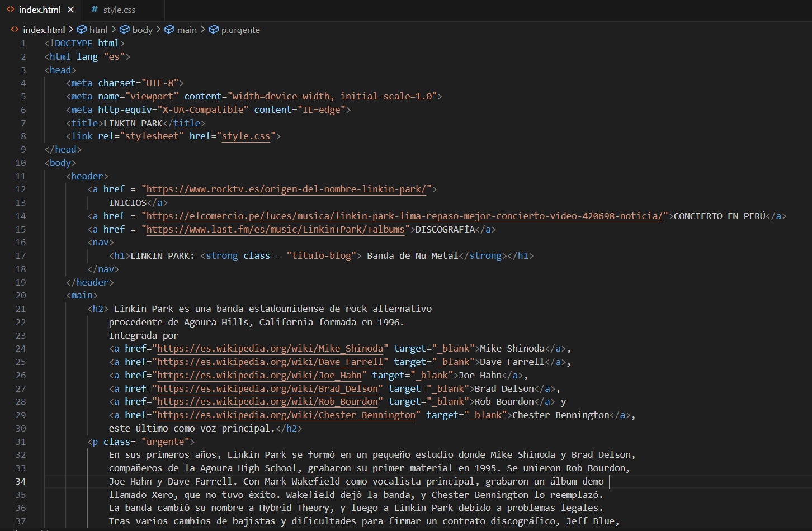
Task: Click the name Jeff Blue on line 37
Action: click(x=590, y=521)
